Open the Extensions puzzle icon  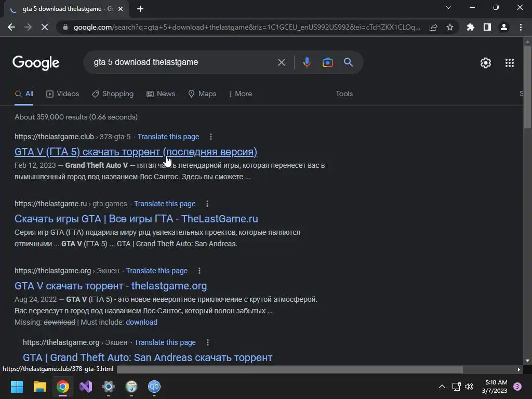(471, 27)
